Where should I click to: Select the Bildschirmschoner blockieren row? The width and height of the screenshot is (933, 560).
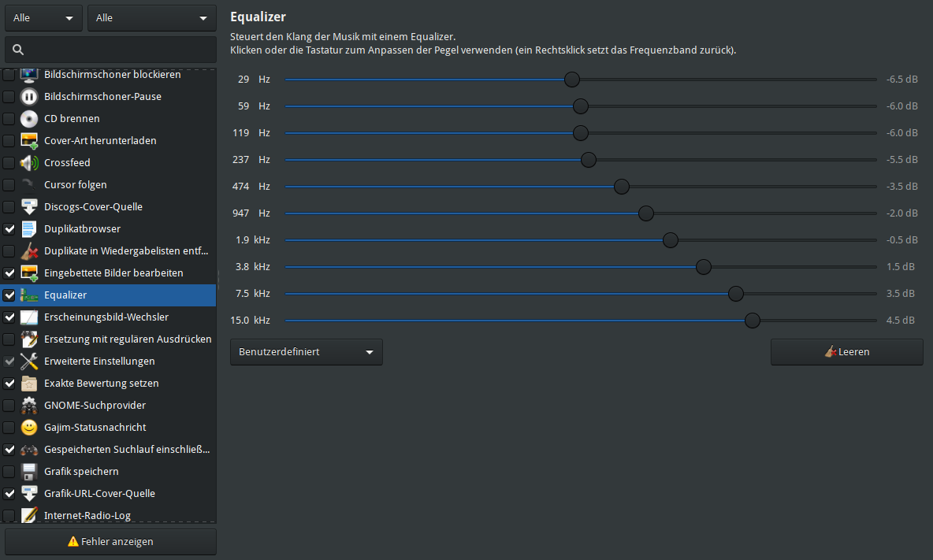point(108,76)
